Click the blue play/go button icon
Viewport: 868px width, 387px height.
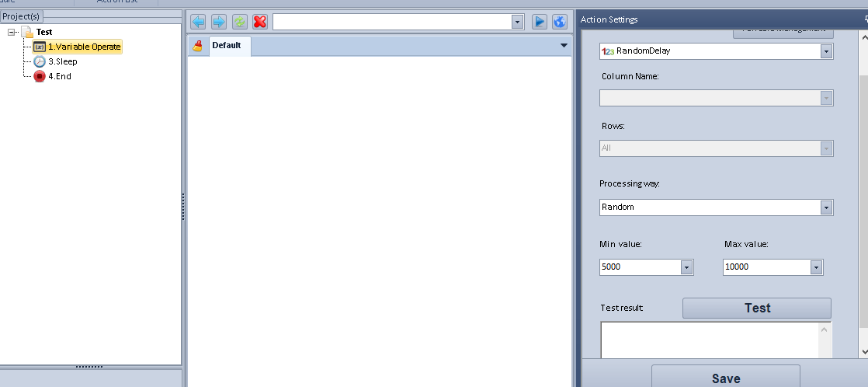point(540,22)
